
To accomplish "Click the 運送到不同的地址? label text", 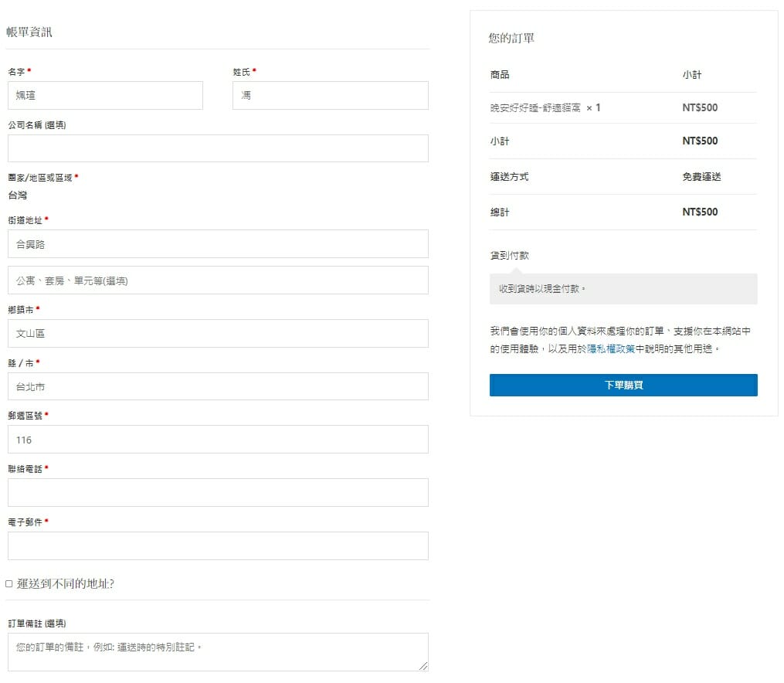I will tap(66, 584).
